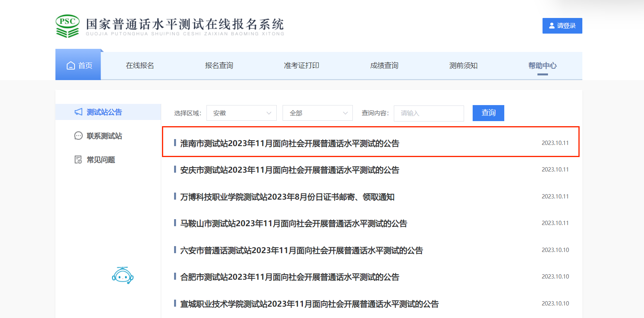644x318 pixels.
Task: Click the megaphone icon beside 测试站公告
Action: pyautogui.click(x=78, y=112)
